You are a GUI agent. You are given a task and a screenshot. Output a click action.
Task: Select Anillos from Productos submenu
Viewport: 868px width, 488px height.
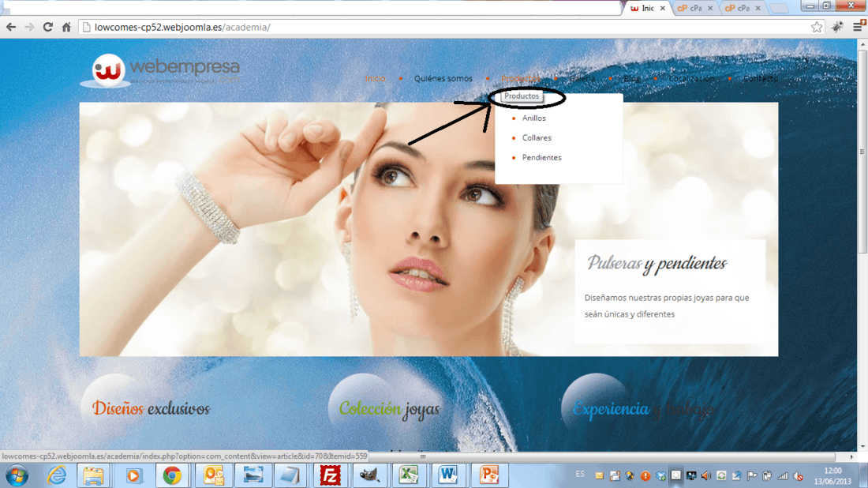[533, 118]
